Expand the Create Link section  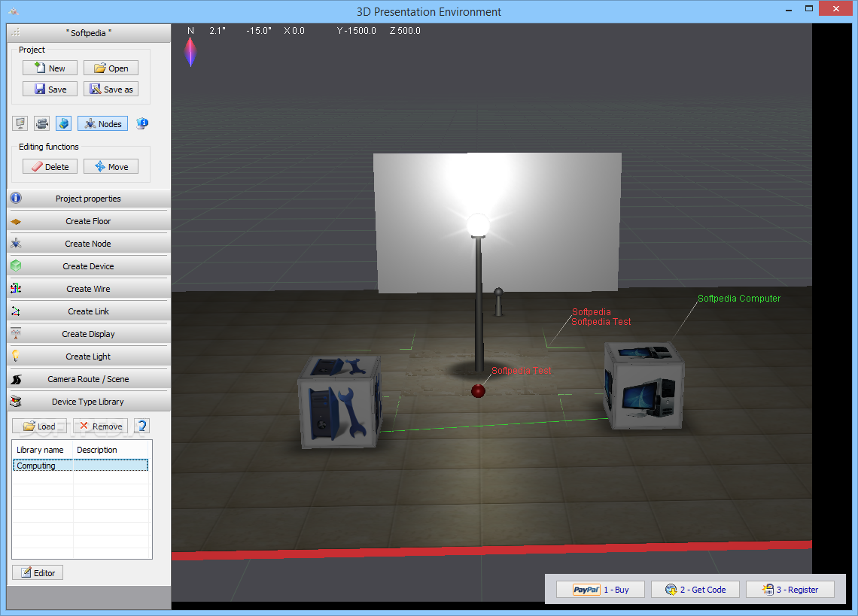point(89,311)
